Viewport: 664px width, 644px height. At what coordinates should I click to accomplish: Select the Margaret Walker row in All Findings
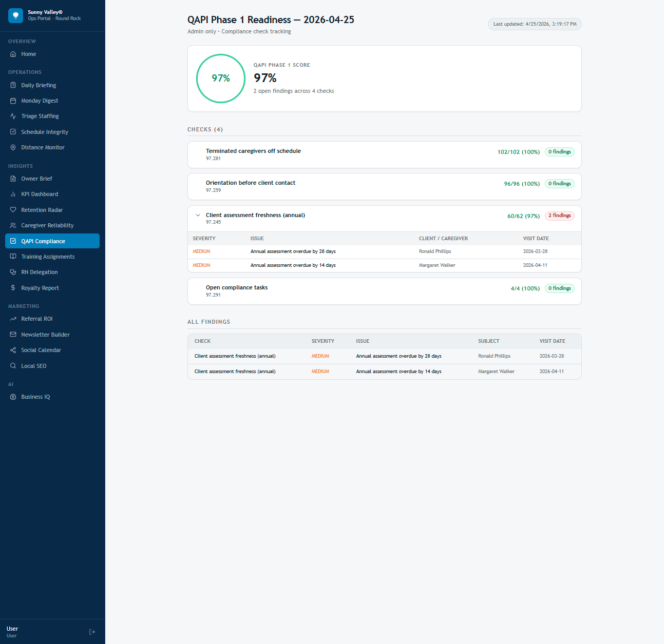tap(384, 371)
